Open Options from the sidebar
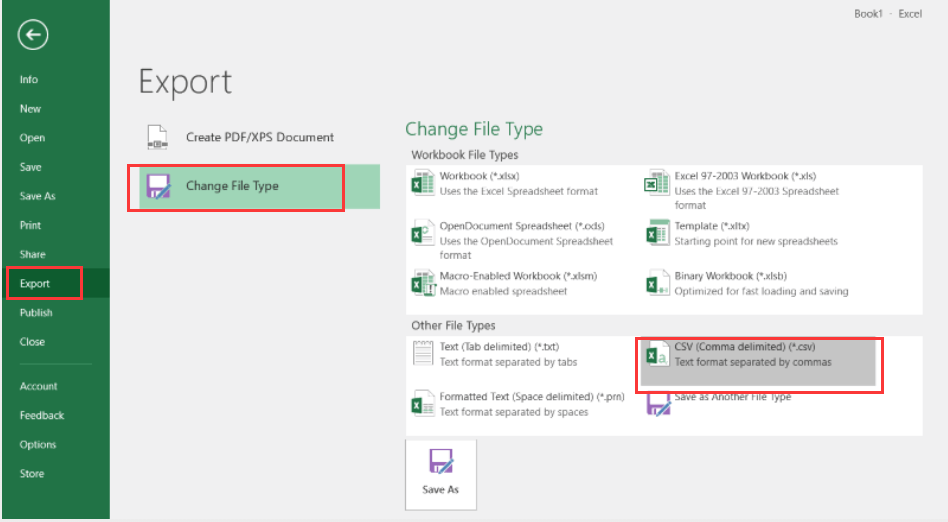 (x=38, y=445)
